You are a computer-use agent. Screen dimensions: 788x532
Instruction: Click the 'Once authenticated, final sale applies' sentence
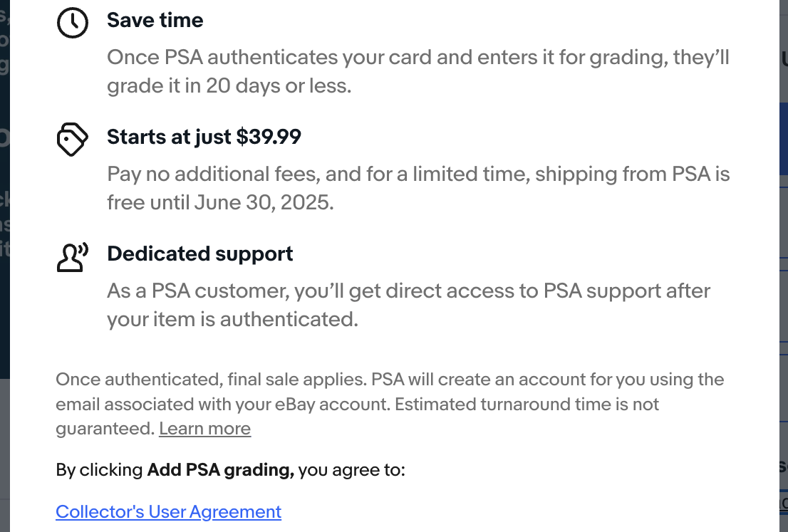coord(211,379)
